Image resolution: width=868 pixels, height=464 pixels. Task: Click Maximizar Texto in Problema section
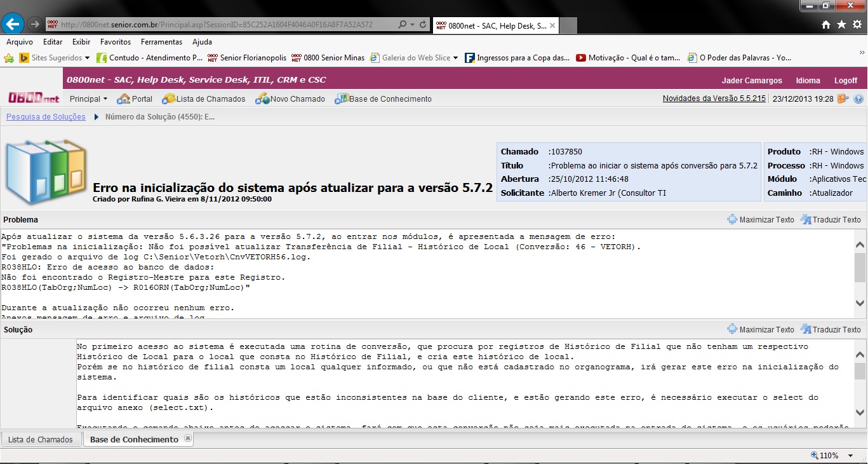pyautogui.click(x=761, y=220)
